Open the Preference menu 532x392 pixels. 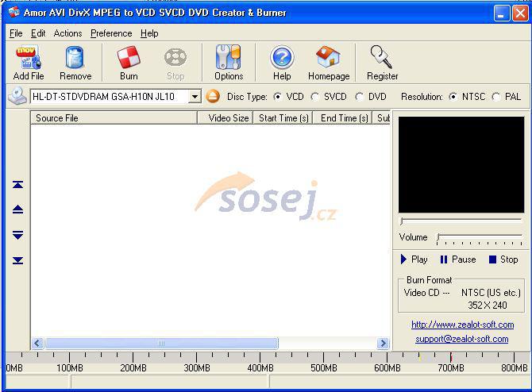(x=111, y=33)
